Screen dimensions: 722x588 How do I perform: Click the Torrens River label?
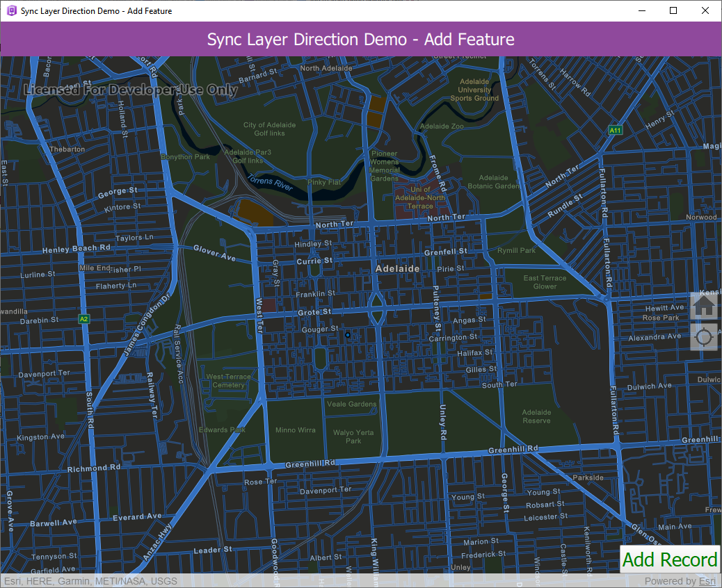tap(270, 182)
